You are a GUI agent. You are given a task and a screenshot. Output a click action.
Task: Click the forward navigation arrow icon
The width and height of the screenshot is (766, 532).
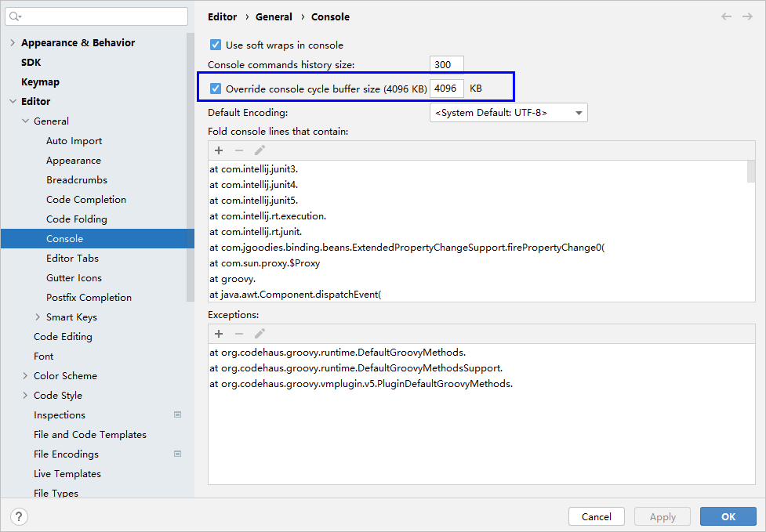(x=747, y=16)
